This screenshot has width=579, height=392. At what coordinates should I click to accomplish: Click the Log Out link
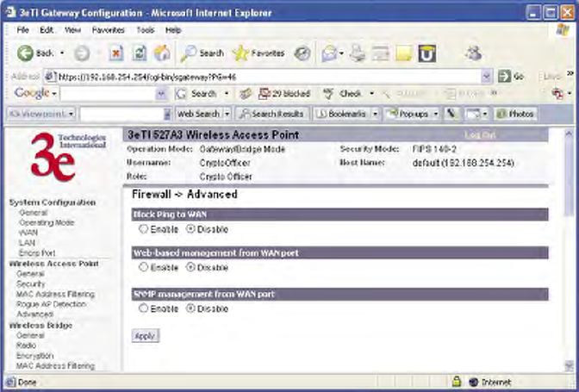point(479,135)
